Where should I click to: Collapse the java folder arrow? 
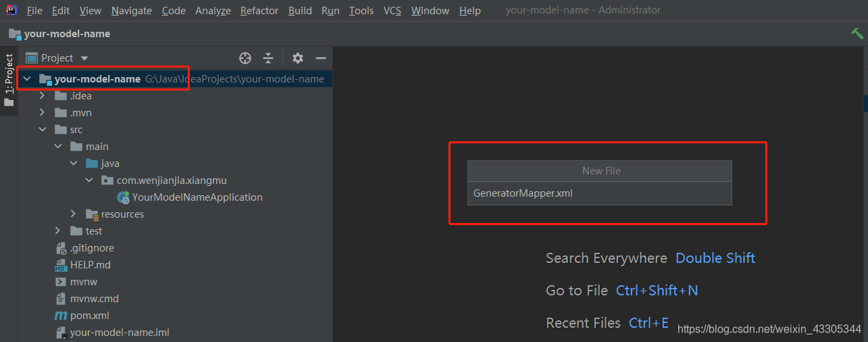coord(74,164)
